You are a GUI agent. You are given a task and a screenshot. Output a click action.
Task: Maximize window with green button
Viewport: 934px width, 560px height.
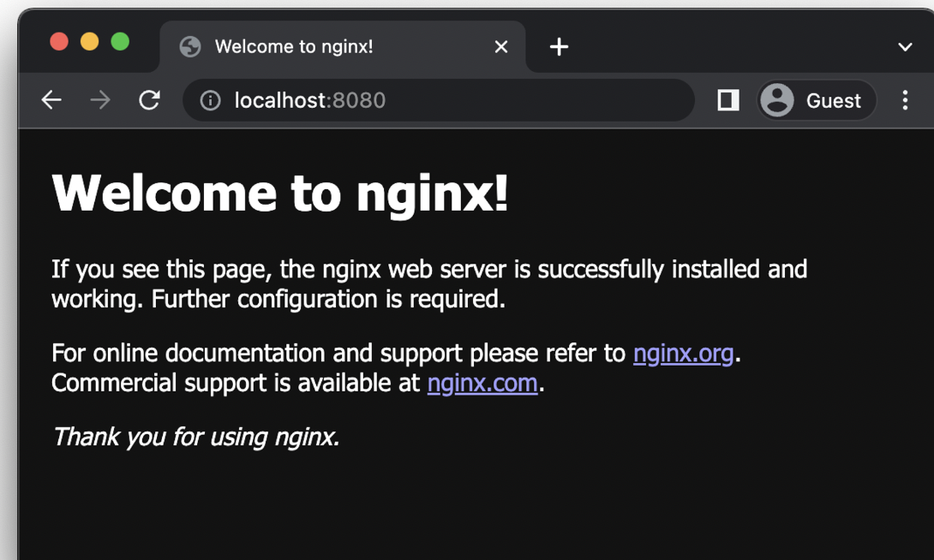(120, 42)
